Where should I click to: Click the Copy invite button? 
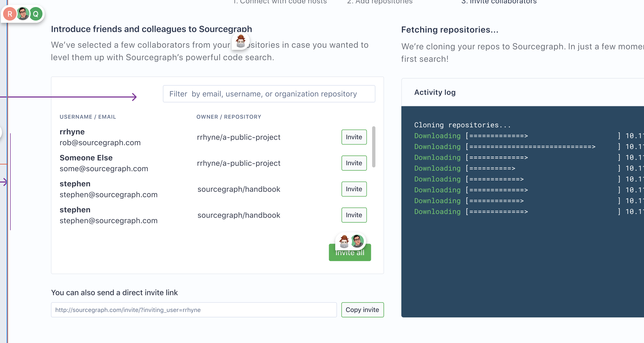click(362, 310)
